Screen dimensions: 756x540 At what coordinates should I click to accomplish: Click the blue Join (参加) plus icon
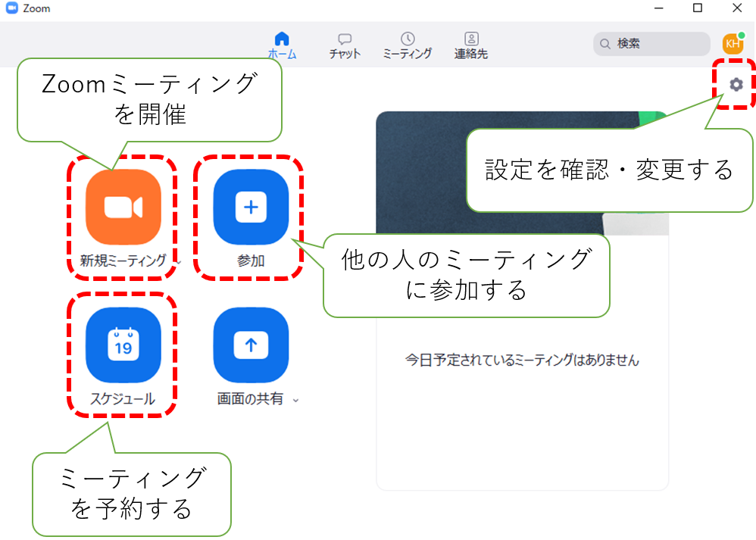coord(251,207)
